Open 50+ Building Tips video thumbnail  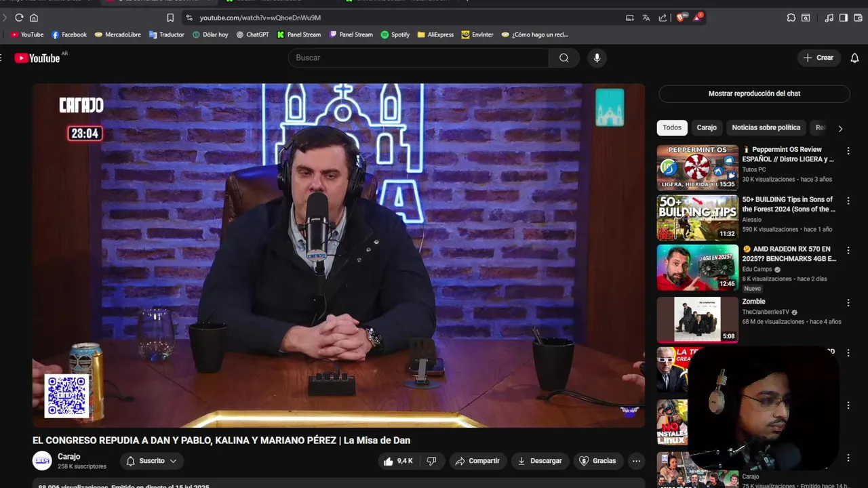point(697,218)
